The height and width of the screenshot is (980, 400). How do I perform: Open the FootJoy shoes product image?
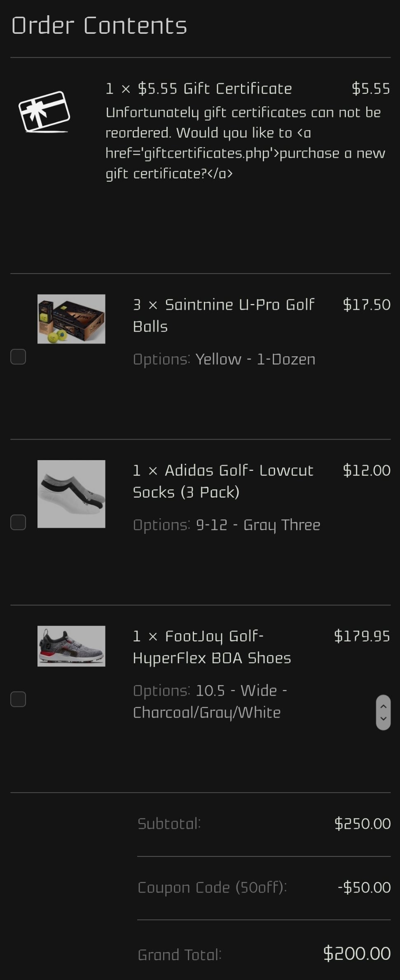pos(71,646)
